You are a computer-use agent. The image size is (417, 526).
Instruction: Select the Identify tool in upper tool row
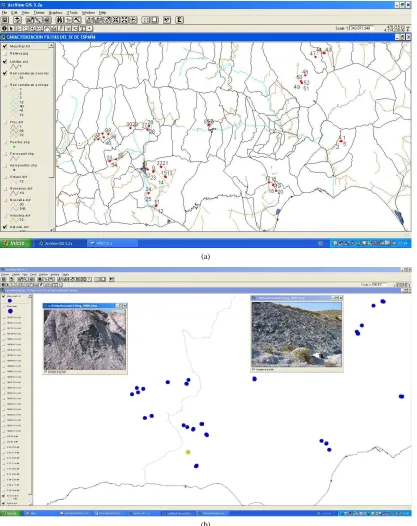4,29
